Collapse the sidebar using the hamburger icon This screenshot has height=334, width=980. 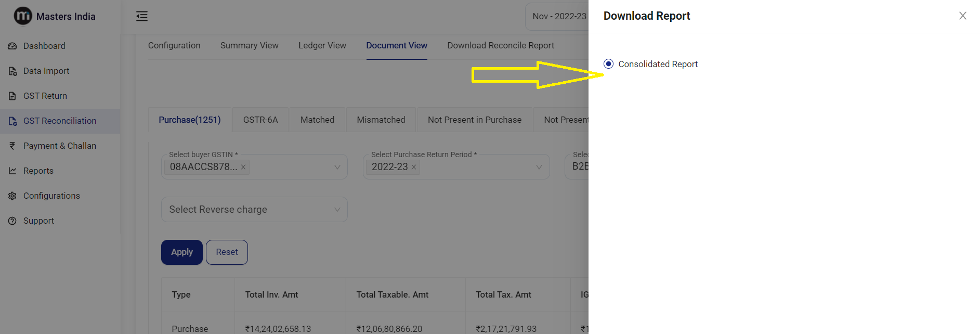click(142, 16)
